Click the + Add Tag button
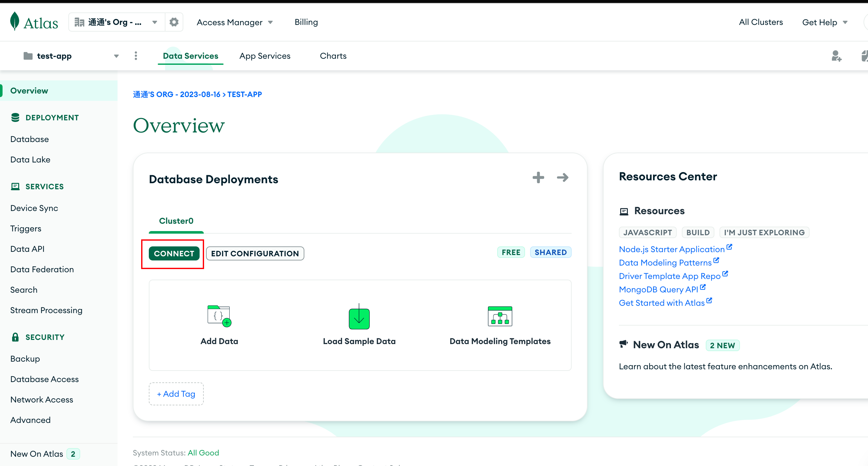The image size is (868, 466). (176, 394)
